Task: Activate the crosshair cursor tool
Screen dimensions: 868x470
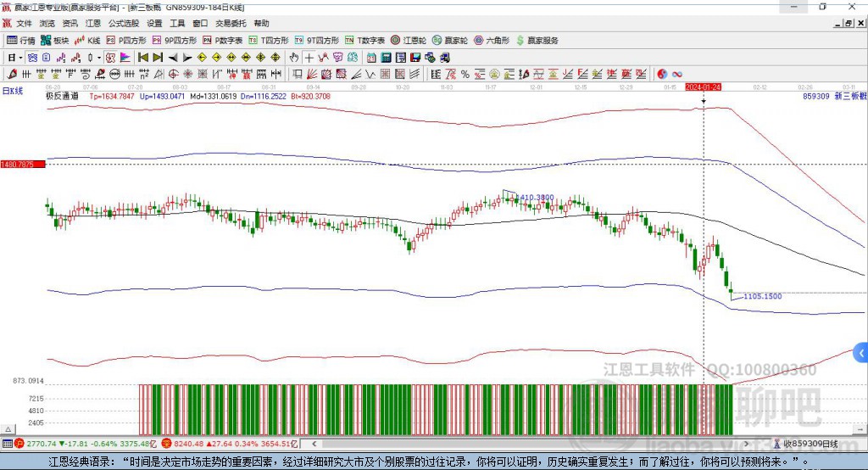Action: pyautogui.click(x=309, y=57)
